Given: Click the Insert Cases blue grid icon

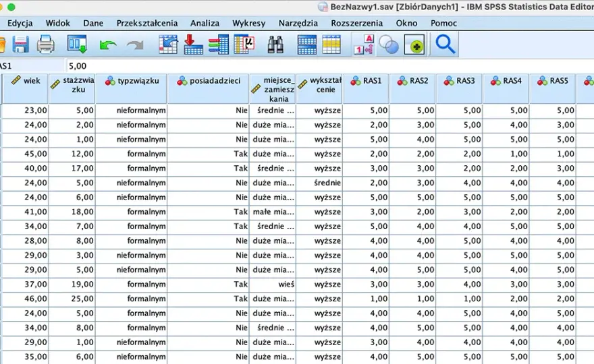Looking at the screenshot, I should pos(307,44).
